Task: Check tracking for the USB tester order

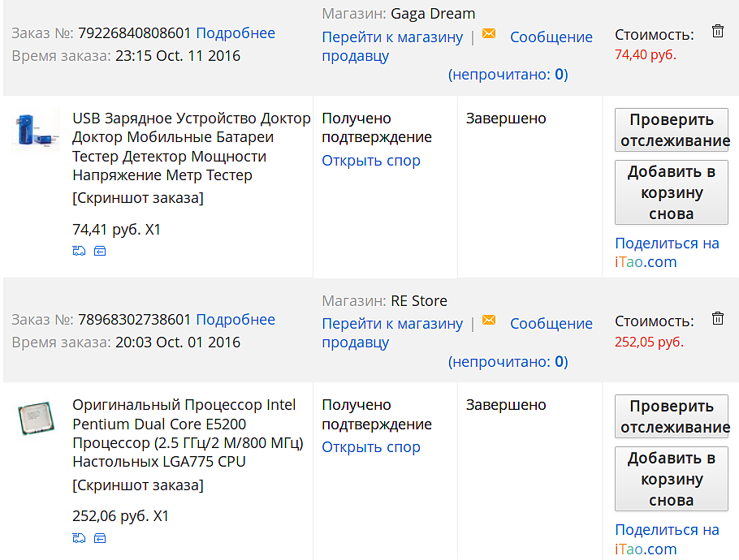Action: [671, 130]
